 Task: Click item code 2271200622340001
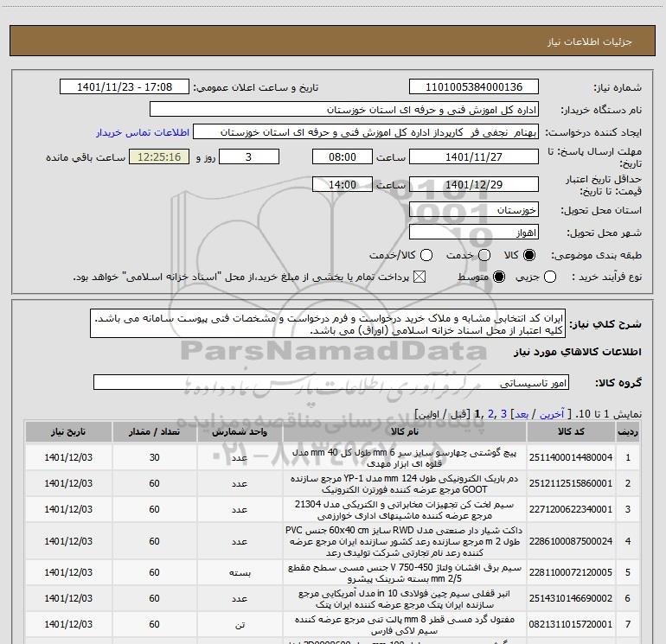(x=571, y=509)
